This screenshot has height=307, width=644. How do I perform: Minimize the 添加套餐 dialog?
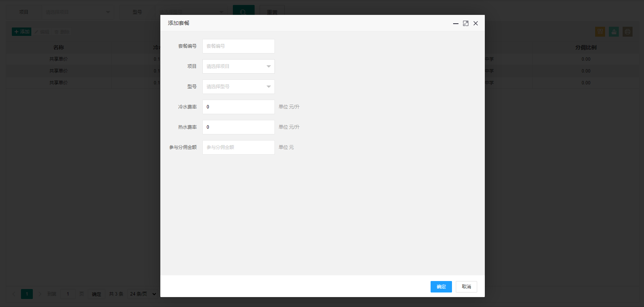pos(456,23)
